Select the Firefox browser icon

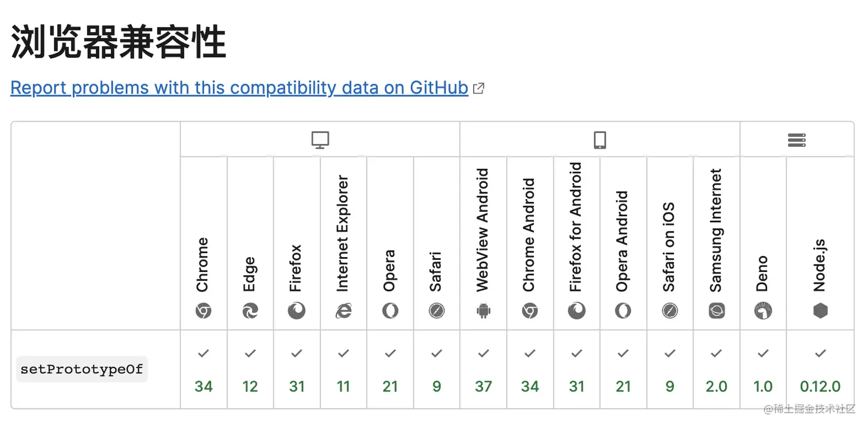point(297,311)
